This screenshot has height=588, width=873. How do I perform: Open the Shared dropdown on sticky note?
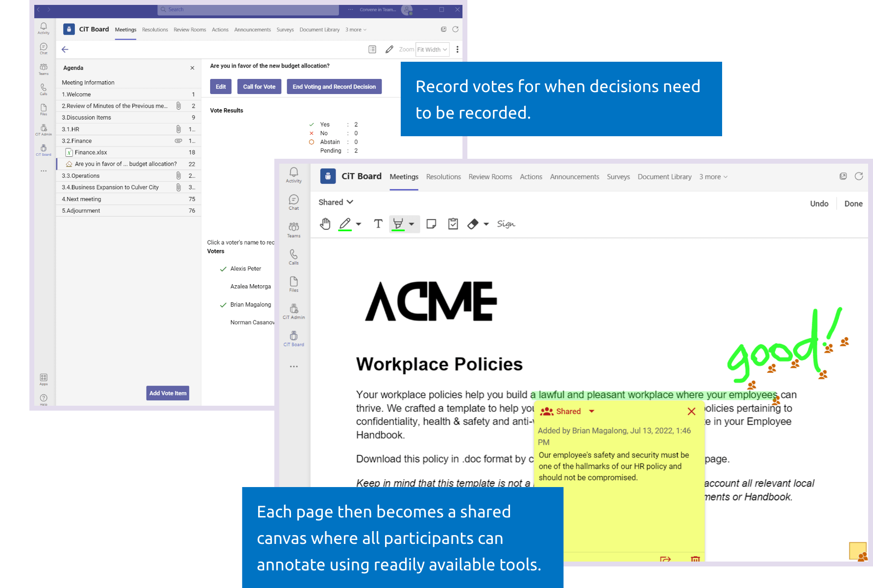592,412
